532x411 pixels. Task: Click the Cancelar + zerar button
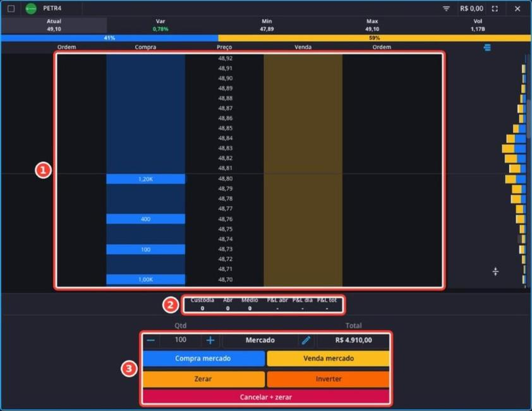click(266, 396)
